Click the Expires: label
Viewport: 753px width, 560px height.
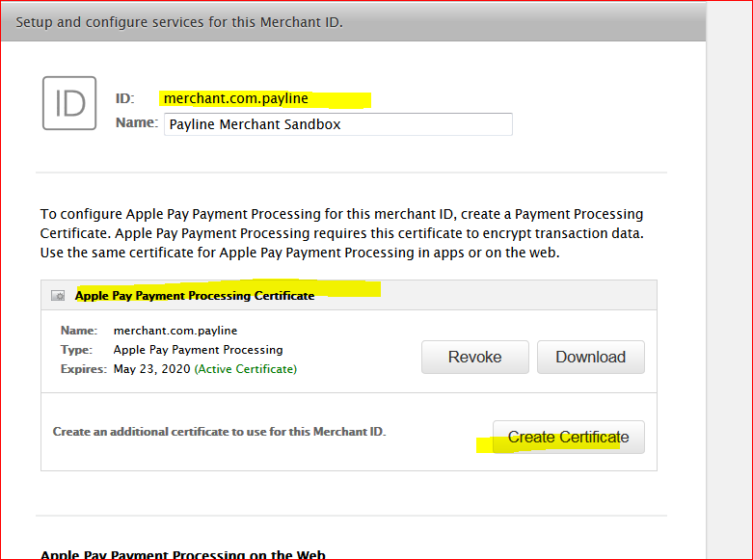tap(84, 369)
